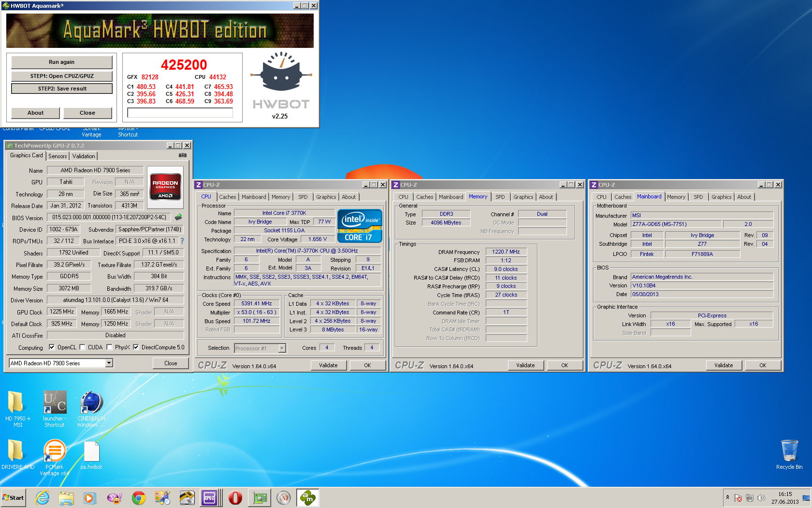812x508 pixels.
Task: Click the motherboard model Z77A-GD65 (MS-7751)
Action: tap(676, 224)
